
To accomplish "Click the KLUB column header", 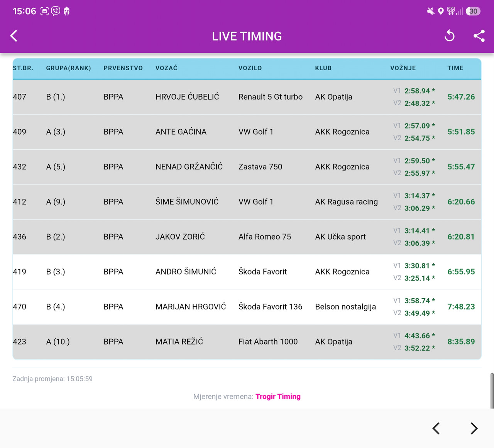I will click(323, 68).
